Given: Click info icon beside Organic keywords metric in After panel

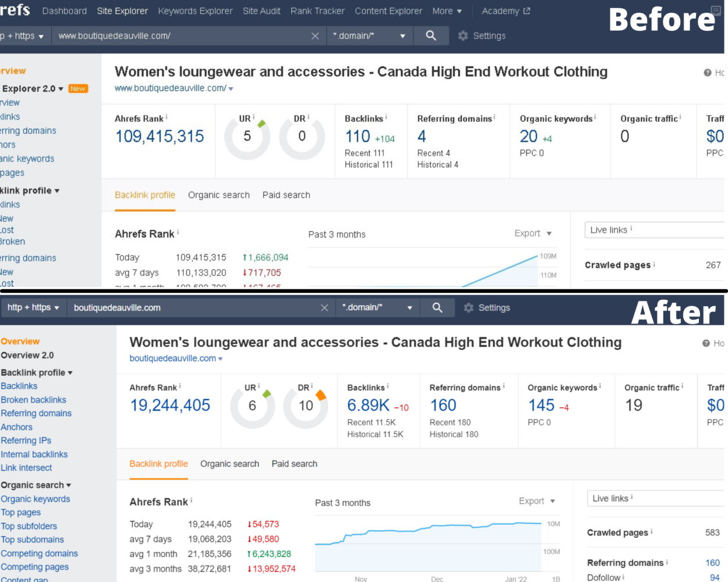Looking at the screenshot, I should tap(600, 386).
